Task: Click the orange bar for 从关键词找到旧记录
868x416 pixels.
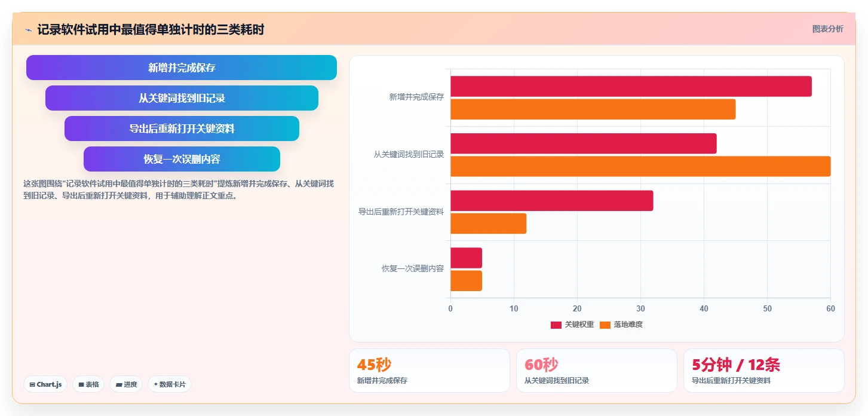Action: [640, 166]
